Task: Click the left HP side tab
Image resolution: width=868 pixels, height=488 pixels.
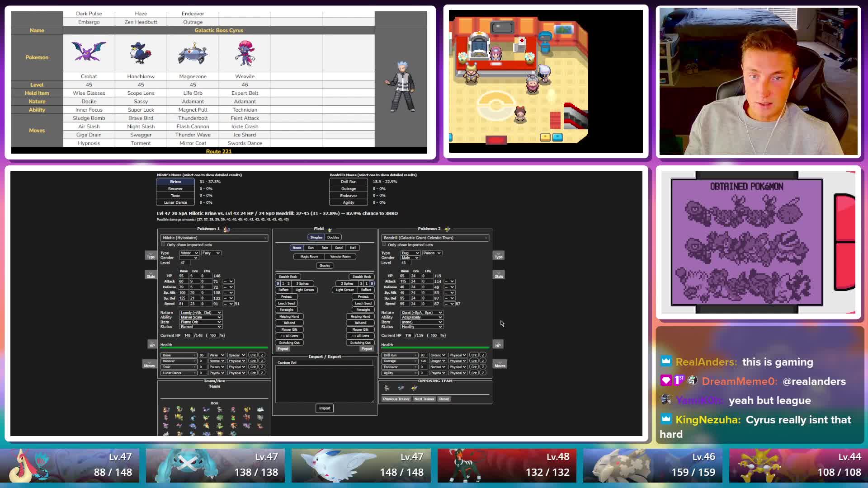Action: point(152,345)
